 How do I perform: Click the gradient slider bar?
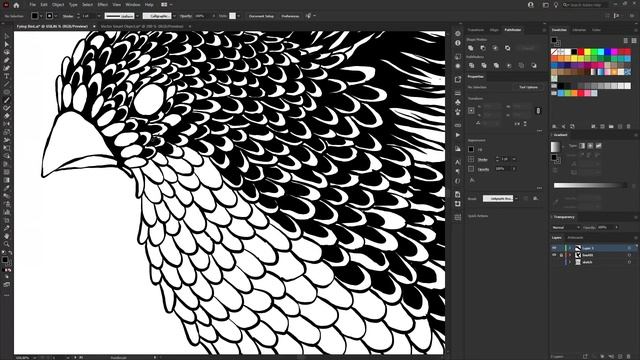click(590, 185)
